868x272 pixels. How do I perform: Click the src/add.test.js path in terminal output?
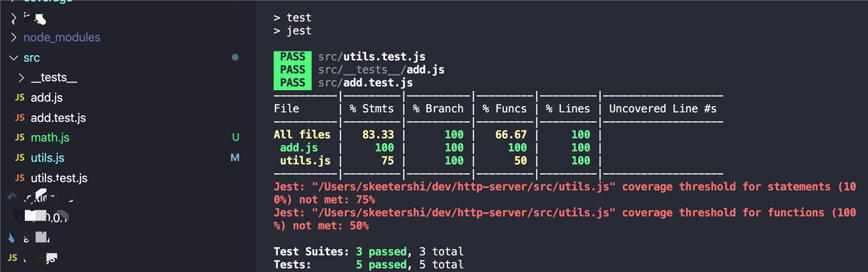(x=365, y=83)
